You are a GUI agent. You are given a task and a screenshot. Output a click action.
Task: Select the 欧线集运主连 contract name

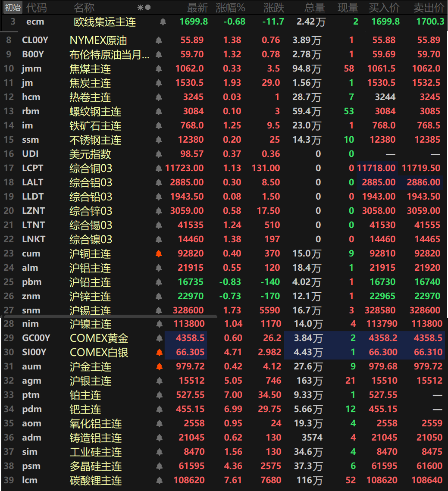coord(105,22)
